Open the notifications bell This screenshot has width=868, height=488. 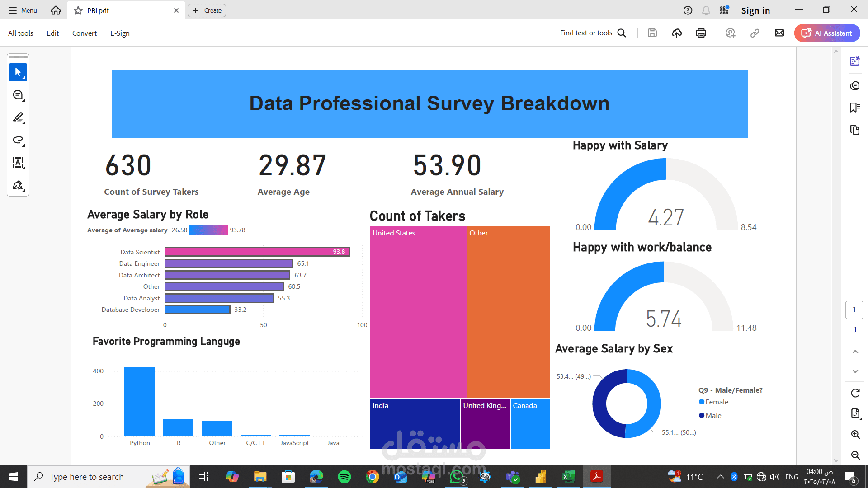tap(706, 10)
